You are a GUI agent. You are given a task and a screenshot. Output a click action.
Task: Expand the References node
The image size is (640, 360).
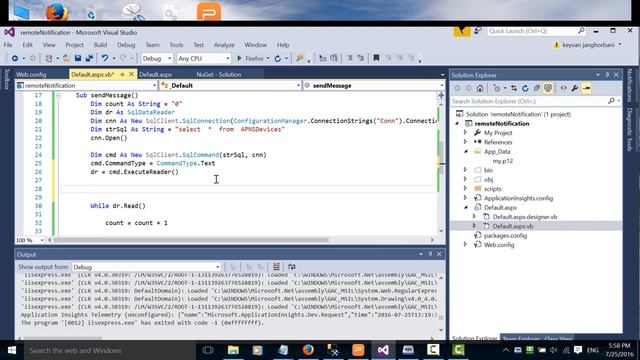pos(465,142)
